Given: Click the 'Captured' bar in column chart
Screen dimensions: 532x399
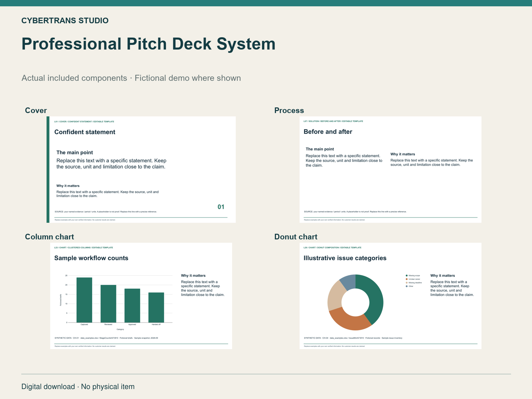Looking at the screenshot, I should (x=84, y=300).
